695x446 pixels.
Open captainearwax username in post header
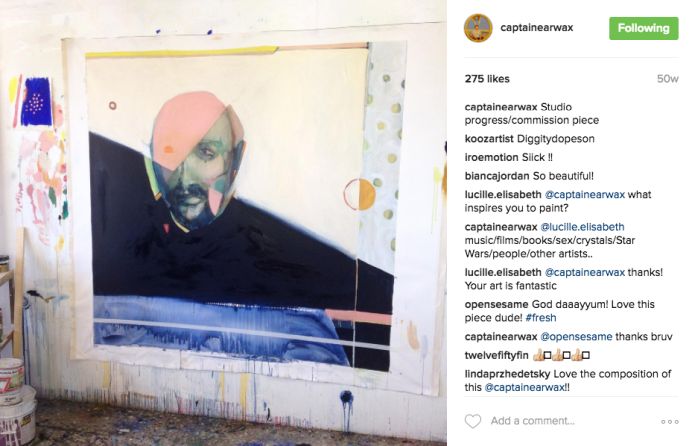point(536,27)
